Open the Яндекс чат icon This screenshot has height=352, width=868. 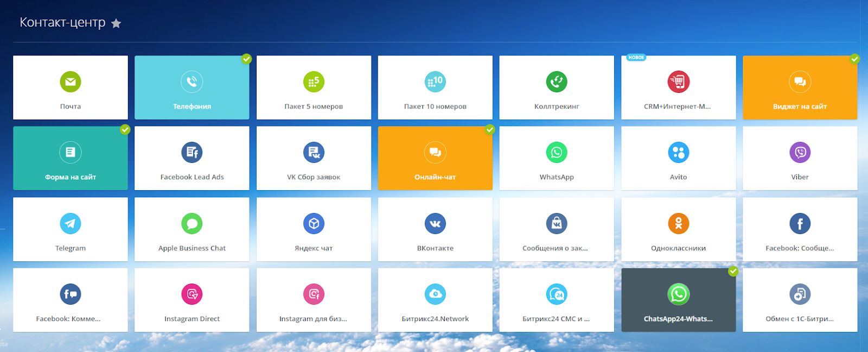pyautogui.click(x=314, y=224)
